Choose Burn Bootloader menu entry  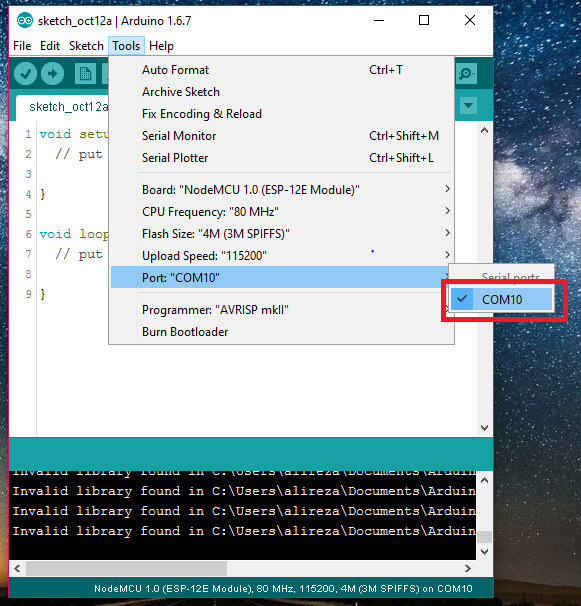pyautogui.click(x=281, y=332)
